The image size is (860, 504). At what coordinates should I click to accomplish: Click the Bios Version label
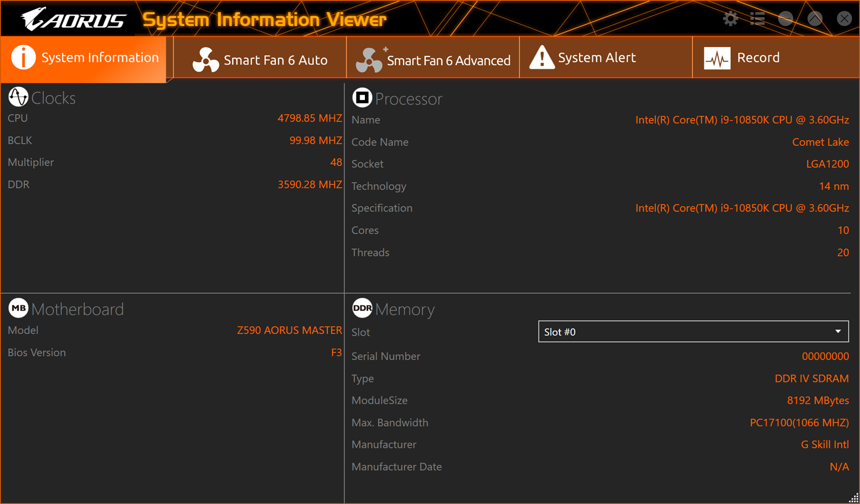37,352
